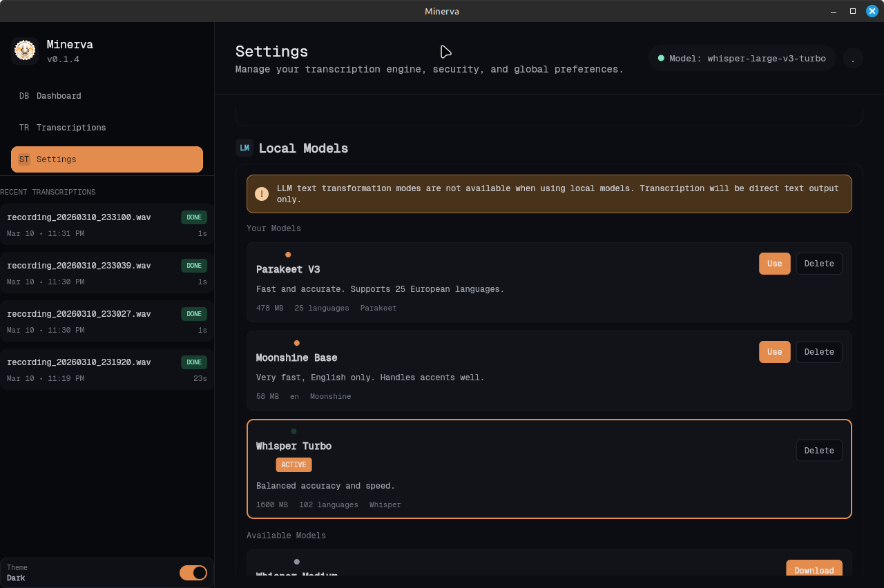Open recording_20260310_233100.wav from recent transcriptions

pyautogui.click(x=107, y=224)
